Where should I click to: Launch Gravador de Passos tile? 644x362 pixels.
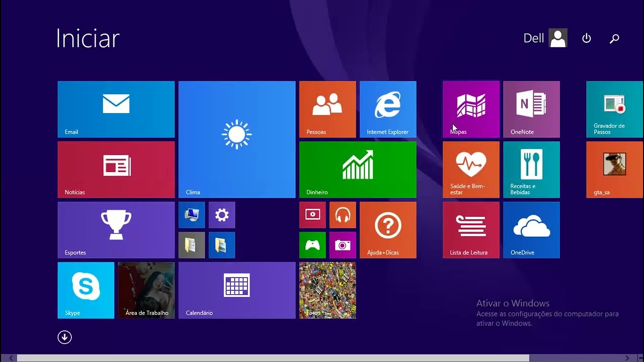pyautogui.click(x=615, y=109)
